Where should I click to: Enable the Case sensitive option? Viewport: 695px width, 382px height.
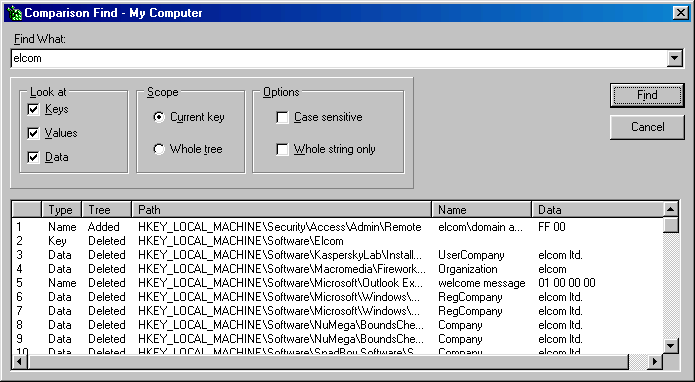(x=282, y=117)
